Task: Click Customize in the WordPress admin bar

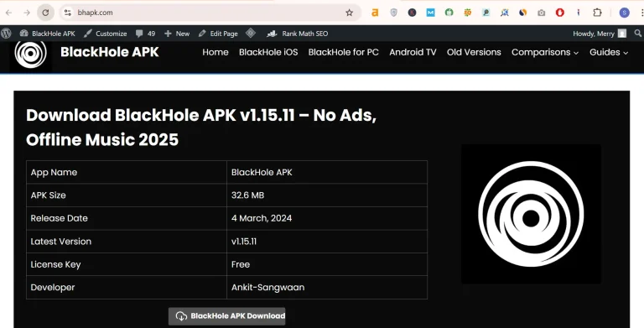Action: pos(105,34)
